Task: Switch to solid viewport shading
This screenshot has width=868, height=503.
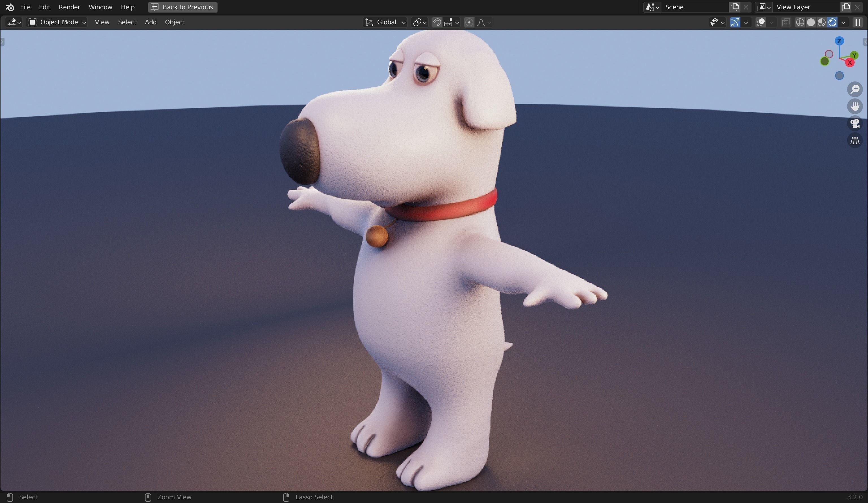Action: click(x=811, y=22)
